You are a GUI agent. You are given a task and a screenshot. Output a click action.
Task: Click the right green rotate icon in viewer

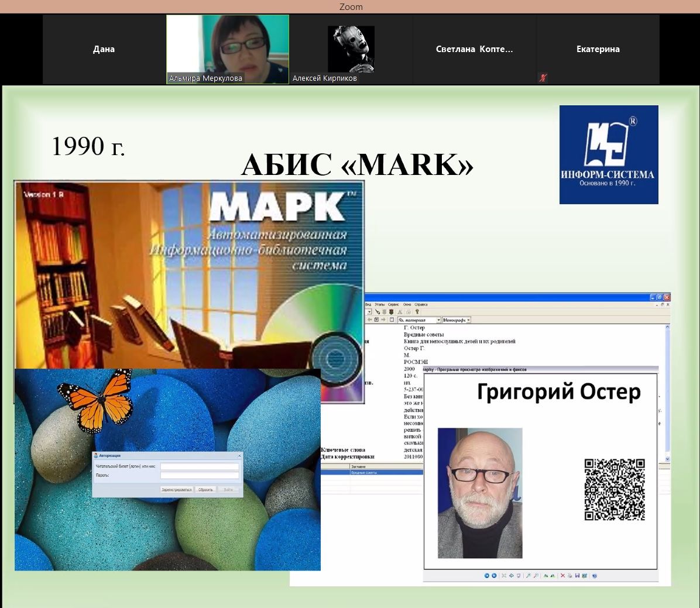[553, 576]
